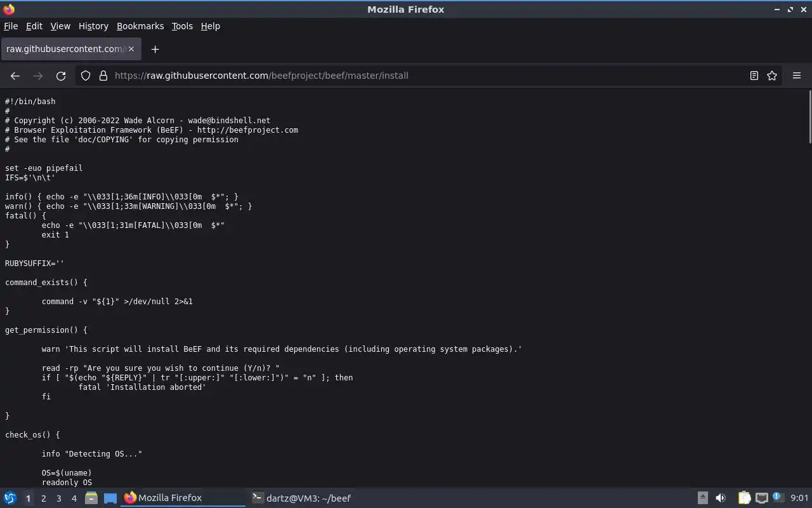Open the View menu
This screenshot has width=812, height=508.
pos(60,26)
